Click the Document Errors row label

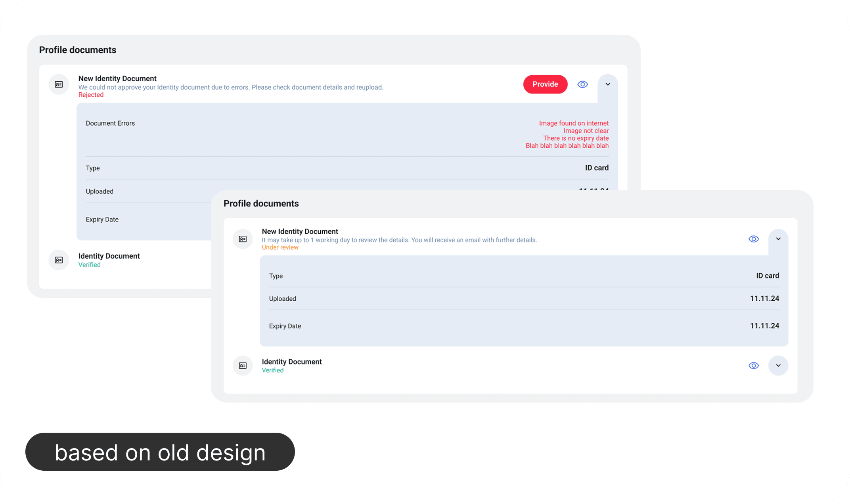[110, 124]
